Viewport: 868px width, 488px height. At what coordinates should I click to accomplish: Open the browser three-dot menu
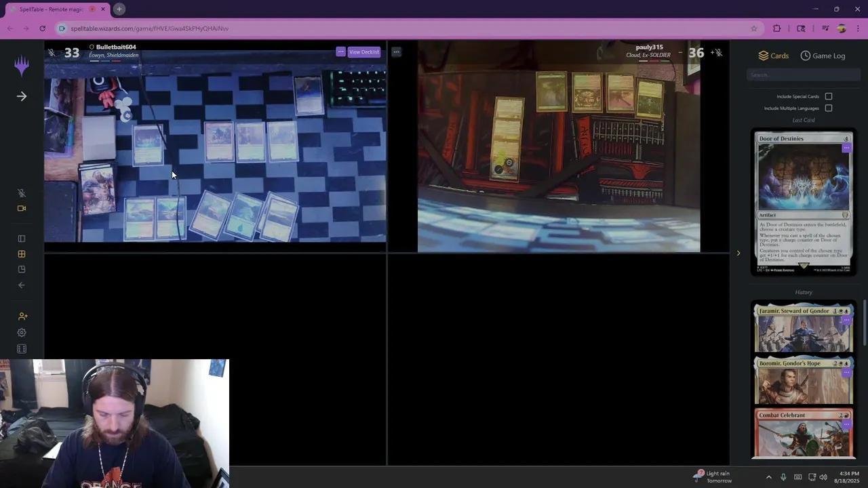pos(858,28)
